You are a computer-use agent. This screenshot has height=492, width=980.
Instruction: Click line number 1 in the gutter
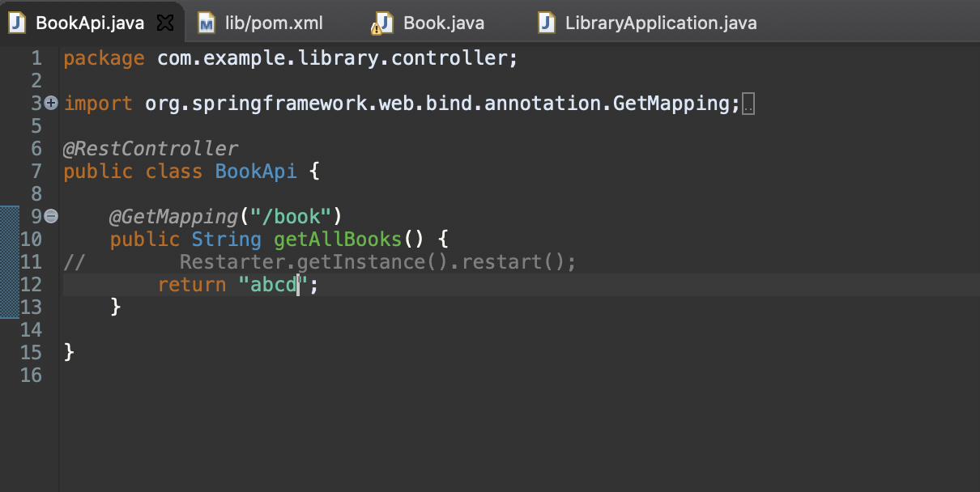tap(36, 58)
